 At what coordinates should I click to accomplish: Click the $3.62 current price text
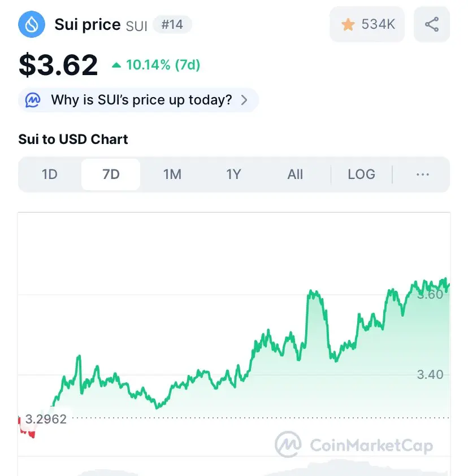(x=58, y=65)
